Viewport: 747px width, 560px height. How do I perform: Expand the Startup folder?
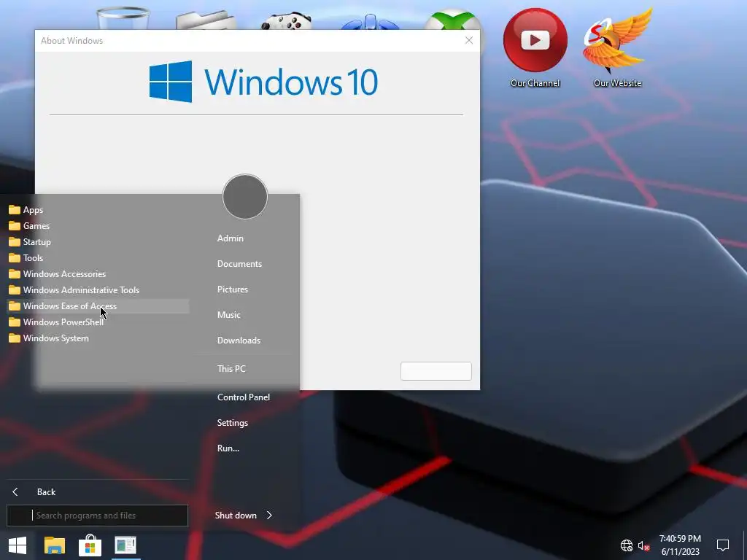98,242
